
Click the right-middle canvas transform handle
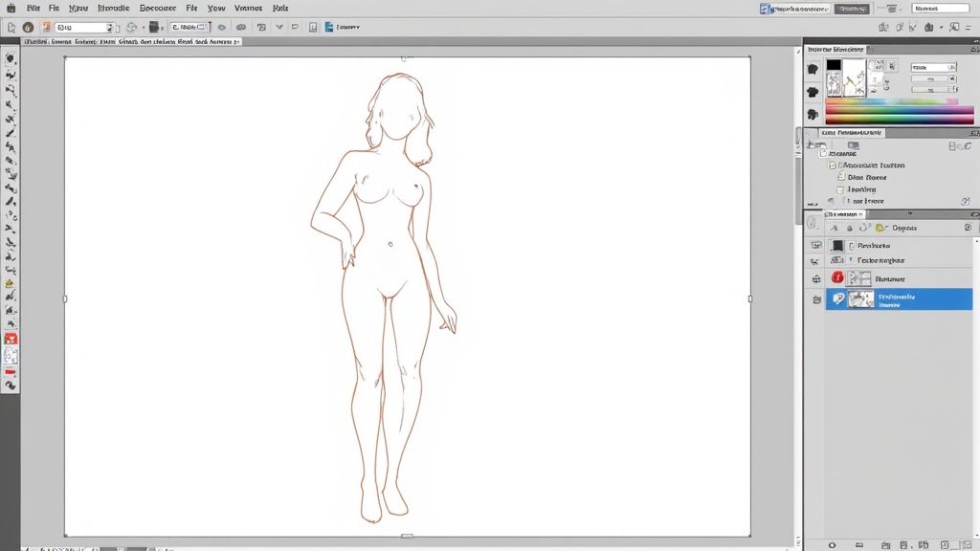[x=749, y=298]
